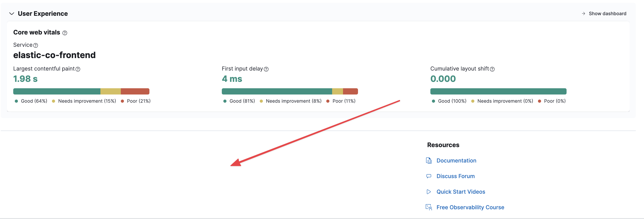Click the First input delay help icon
Screen dimensions: 644x219
point(266,69)
